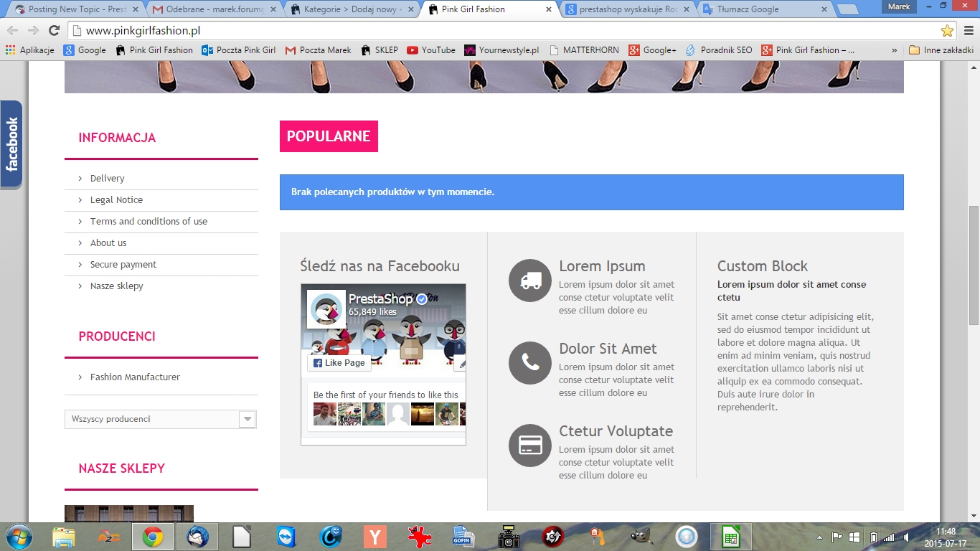Open the Chrome user button labeled Marek

tap(899, 6)
